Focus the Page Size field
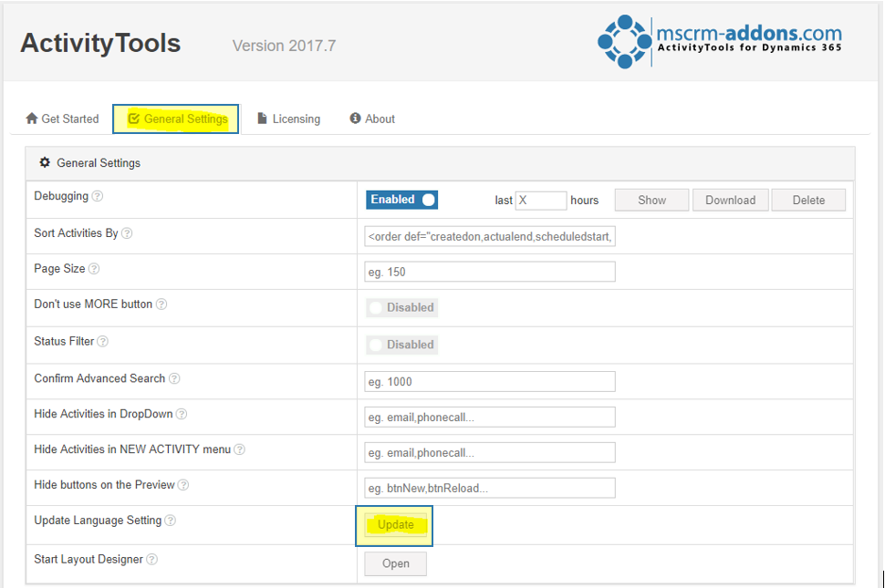 coord(490,273)
